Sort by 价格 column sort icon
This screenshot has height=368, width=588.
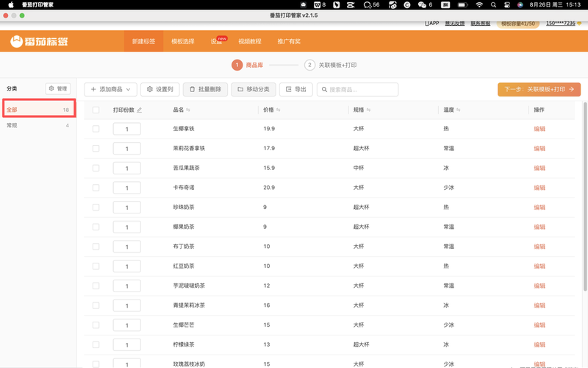[279, 110]
